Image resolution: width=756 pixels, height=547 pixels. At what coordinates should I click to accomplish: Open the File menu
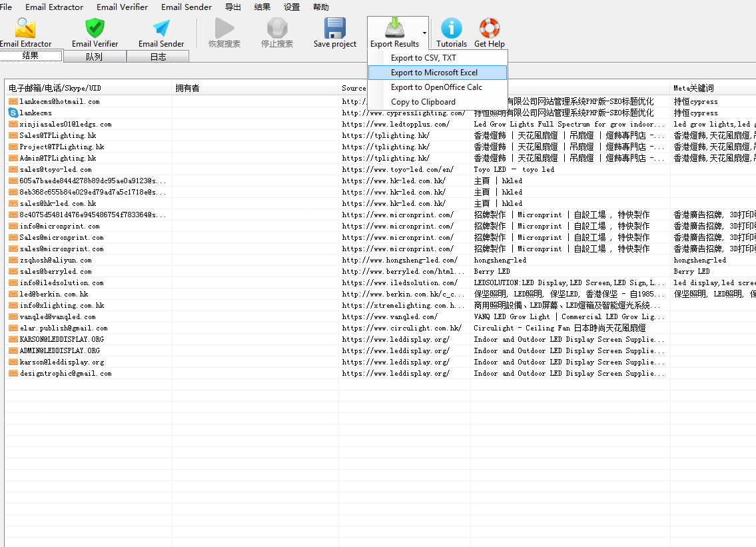6,7
